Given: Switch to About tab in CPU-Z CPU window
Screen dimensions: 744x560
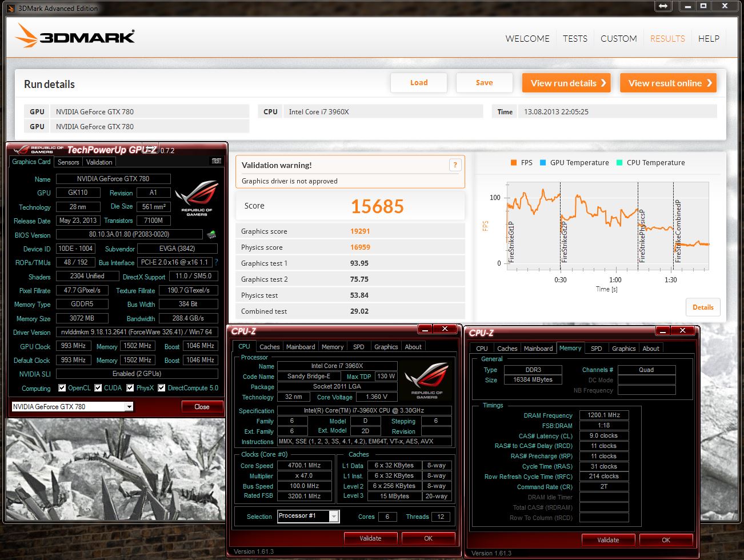Looking at the screenshot, I should [x=413, y=347].
